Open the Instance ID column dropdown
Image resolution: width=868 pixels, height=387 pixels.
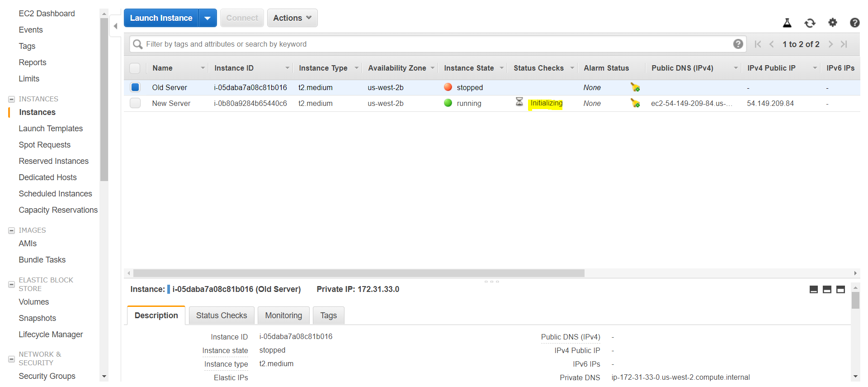(287, 68)
